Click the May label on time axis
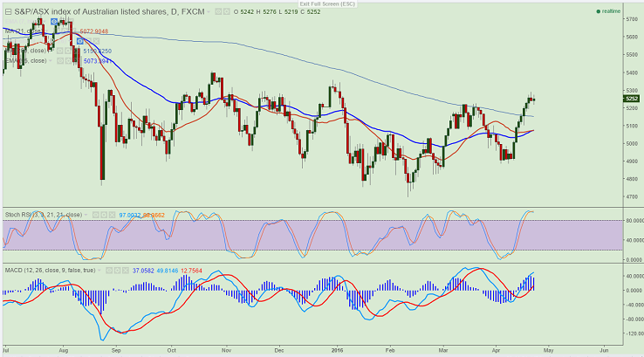This screenshot has height=357, width=644. coord(548,351)
